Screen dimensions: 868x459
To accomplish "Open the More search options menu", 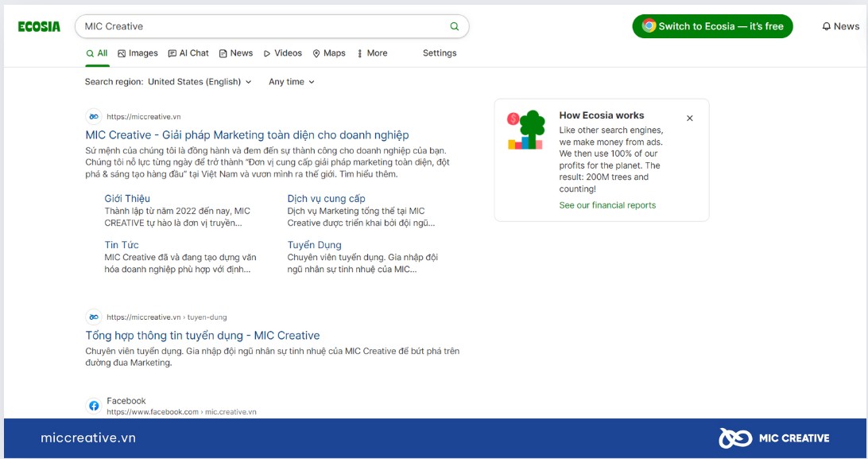I will coord(372,53).
